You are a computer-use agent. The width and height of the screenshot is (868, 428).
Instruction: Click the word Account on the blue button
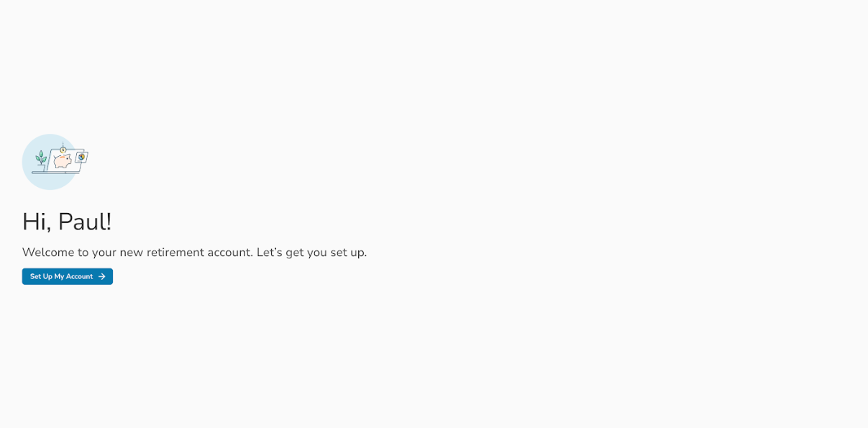79,276
